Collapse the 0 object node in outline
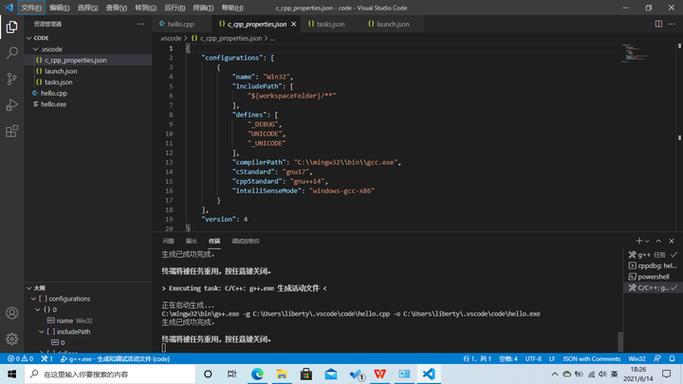The image size is (683, 384). 37,310
